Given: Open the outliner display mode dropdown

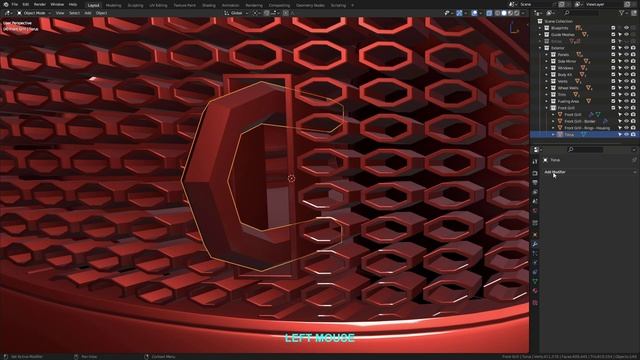Looking at the screenshot, I should [551, 13].
